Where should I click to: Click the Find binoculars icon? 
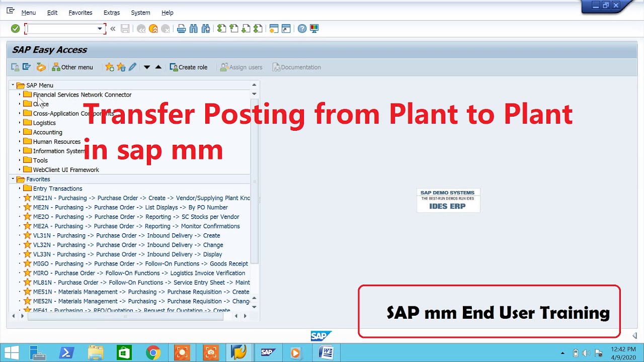(x=194, y=29)
